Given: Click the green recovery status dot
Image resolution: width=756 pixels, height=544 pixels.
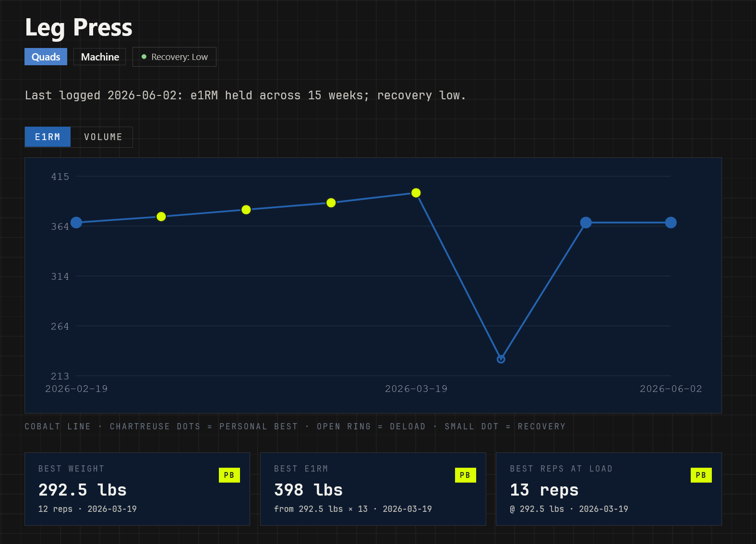Looking at the screenshot, I should 144,57.
